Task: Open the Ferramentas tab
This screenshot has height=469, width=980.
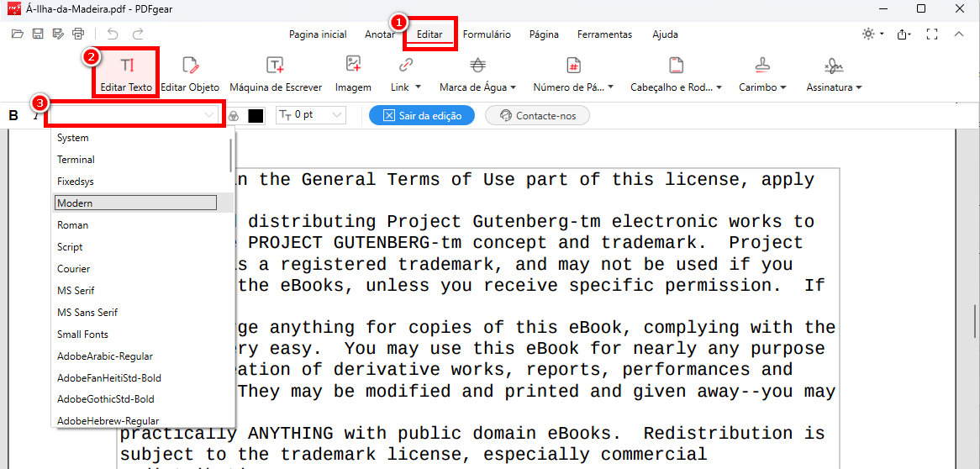Action: click(x=604, y=34)
